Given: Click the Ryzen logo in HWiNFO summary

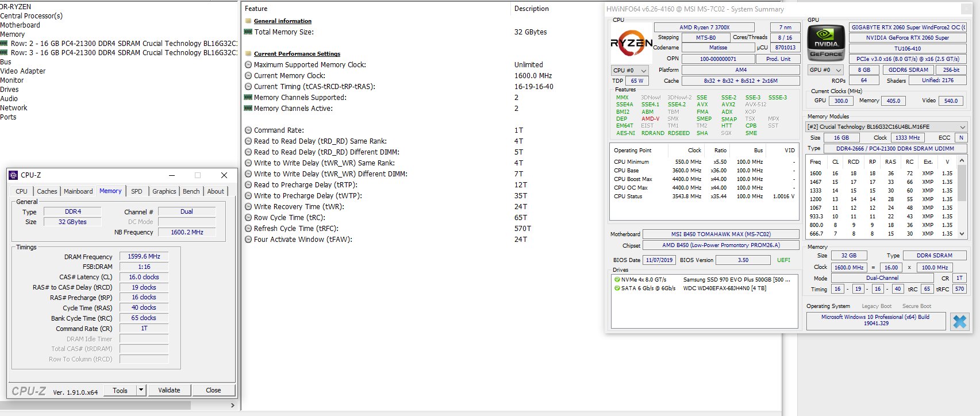Looking at the screenshot, I should pyautogui.click(x=631, y=43).
